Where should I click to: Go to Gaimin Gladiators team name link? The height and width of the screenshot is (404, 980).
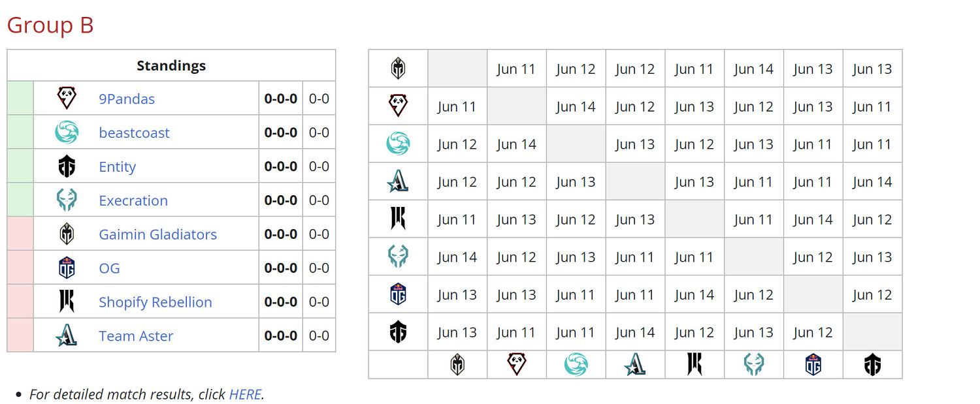click(x=157, y=234)
